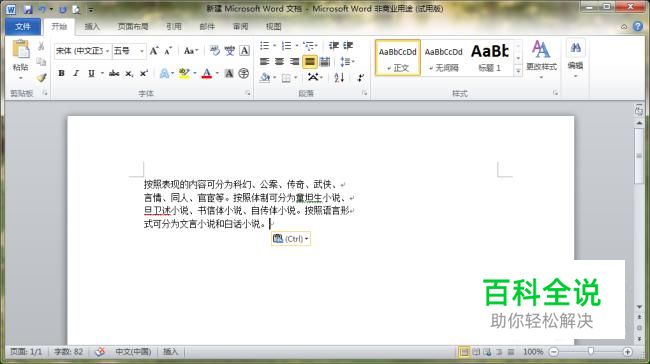Viewport: 650px width, 364px height.
Task: Click the 字数: 82 word count
Action: click(68, 352)
